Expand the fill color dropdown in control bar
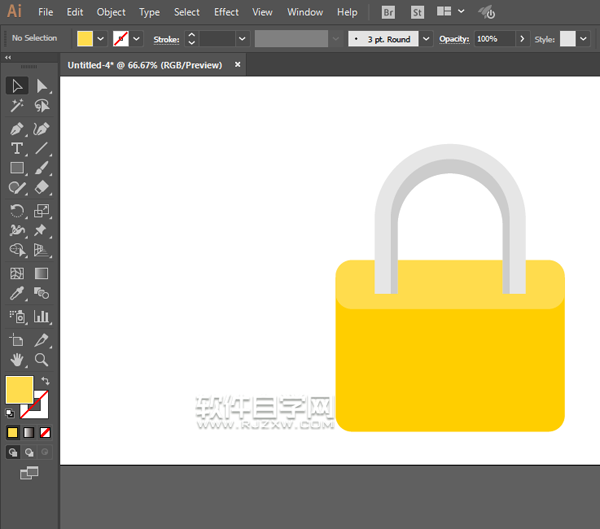 (101, 38)
